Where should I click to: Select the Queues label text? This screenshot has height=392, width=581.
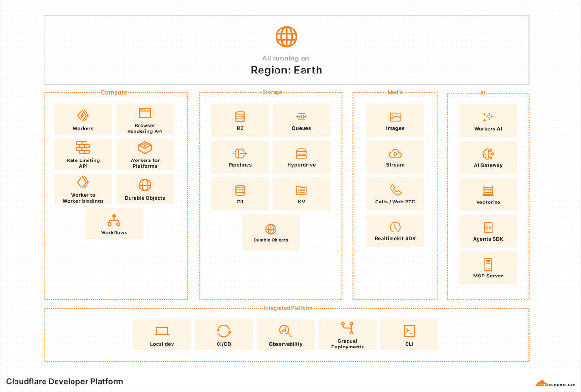click(x=302, y=129)
